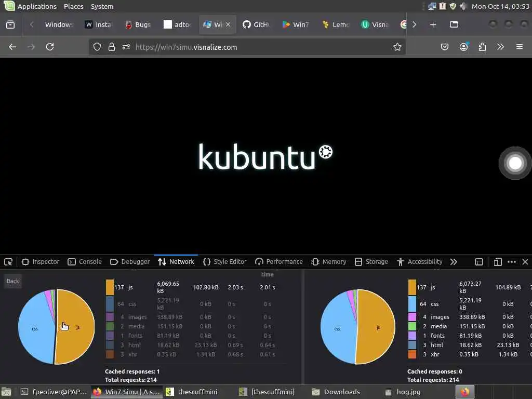Activate the element picker tool
Image resolution: width=532 pixels, height=399 pixels.
tap(8, 262)
